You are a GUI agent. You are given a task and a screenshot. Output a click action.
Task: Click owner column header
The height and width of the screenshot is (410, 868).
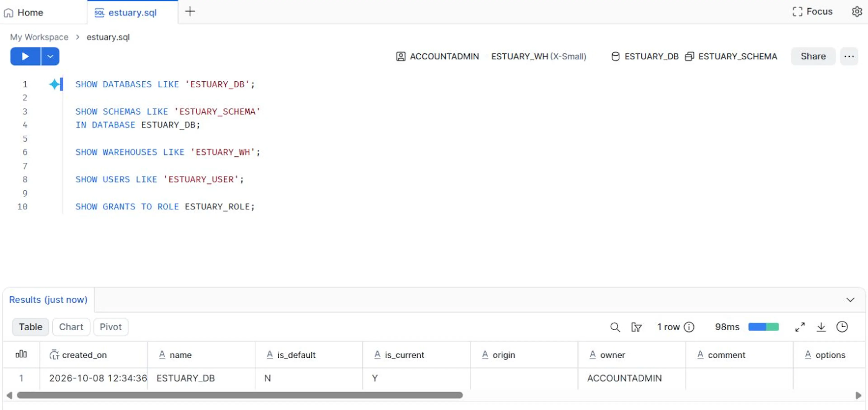[632, 355]
